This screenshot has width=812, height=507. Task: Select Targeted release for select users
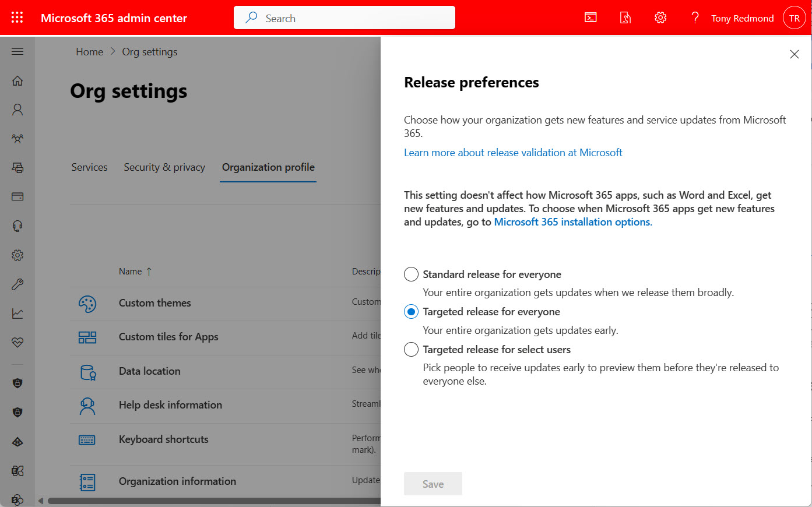411,349
